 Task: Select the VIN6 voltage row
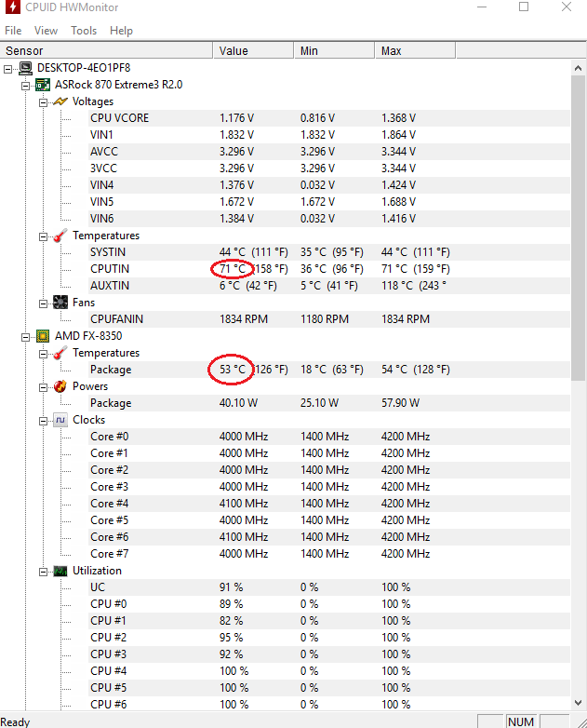pos(329,218)
